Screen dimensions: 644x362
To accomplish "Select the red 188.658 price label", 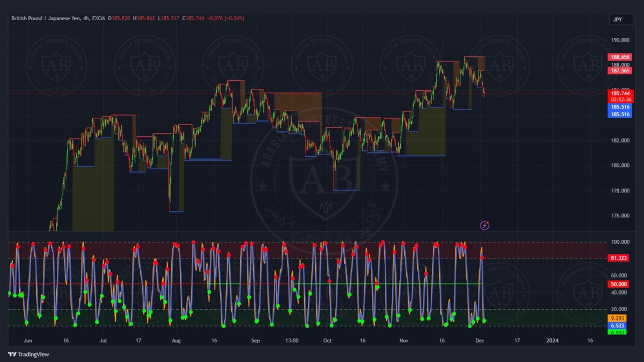I will click(x=620, y=57).
